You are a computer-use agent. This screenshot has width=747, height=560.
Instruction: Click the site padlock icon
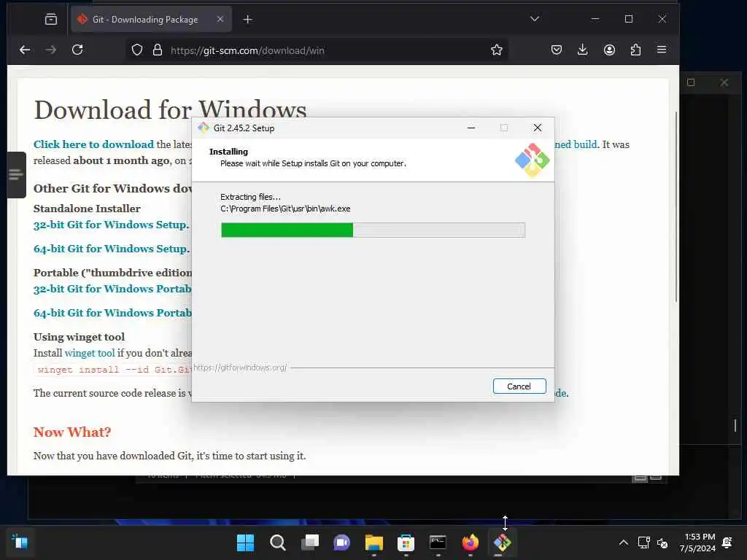pos(158,50)
